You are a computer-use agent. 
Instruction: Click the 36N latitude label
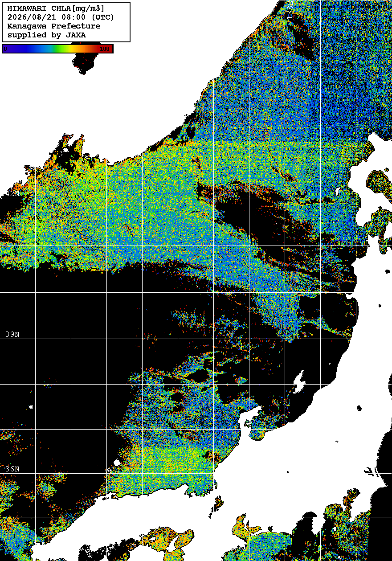[12, 469]
